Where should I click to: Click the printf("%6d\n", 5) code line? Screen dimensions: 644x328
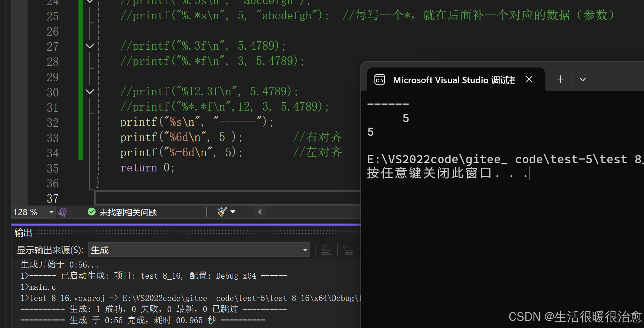182,137
